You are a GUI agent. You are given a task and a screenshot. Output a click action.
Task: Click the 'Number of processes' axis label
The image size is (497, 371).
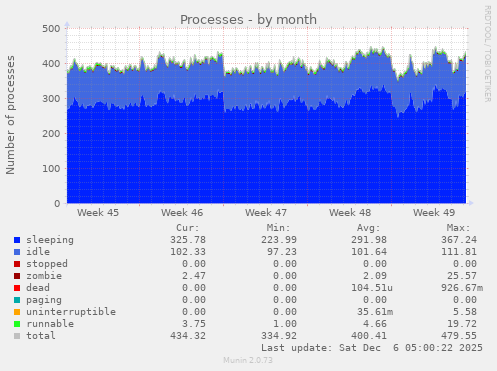(10, 115)
